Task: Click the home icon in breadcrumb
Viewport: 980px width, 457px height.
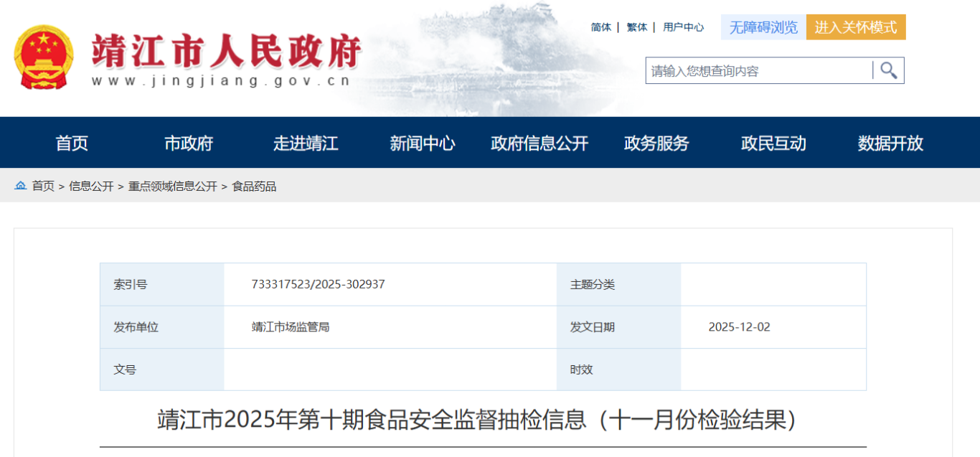Action: point(21,186)
